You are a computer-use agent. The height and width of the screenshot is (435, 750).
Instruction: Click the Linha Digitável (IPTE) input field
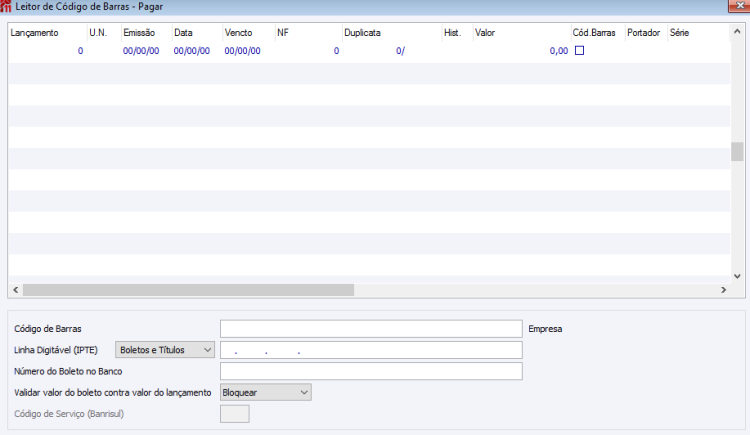pyautogui.click(x=371, y=350)
